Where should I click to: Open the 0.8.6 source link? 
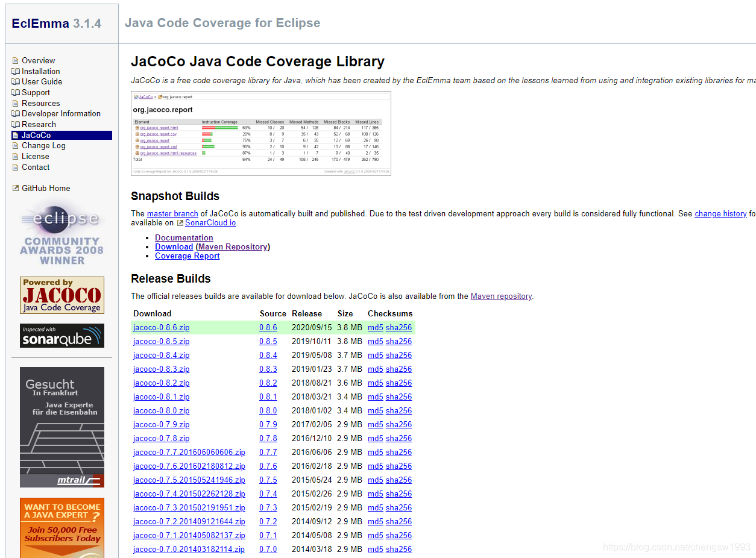(268, 327)
